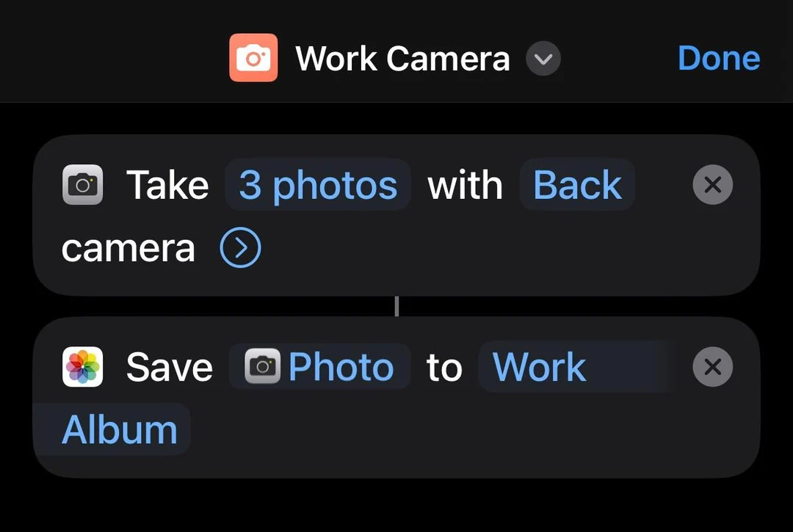
Task: Remove the Save to Album action with its X
Action: (x=712, y=367)
